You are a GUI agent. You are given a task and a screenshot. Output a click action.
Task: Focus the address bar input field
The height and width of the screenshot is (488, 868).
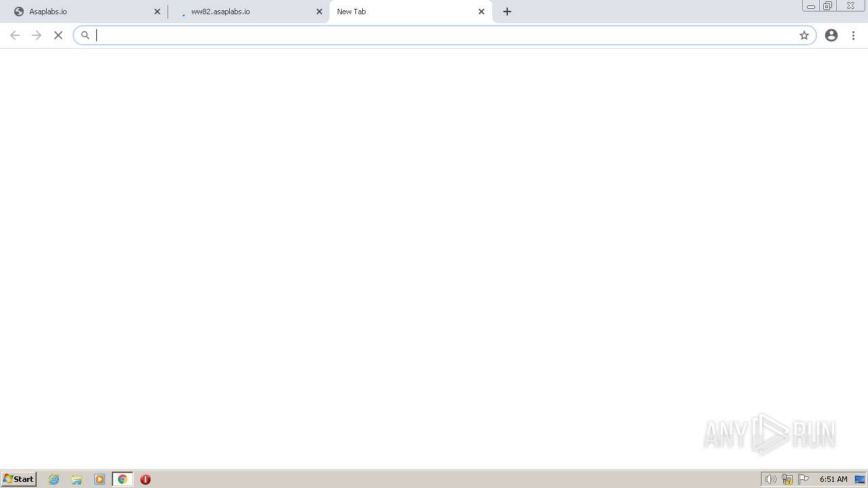coord(444,35)
